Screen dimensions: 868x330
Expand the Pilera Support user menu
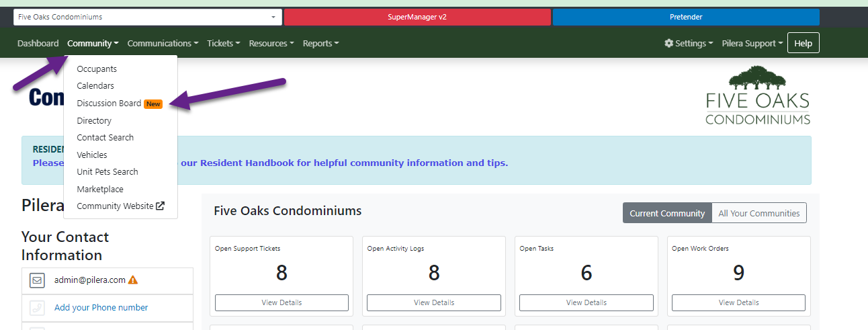pyautogui.click(x=752, y=43)
